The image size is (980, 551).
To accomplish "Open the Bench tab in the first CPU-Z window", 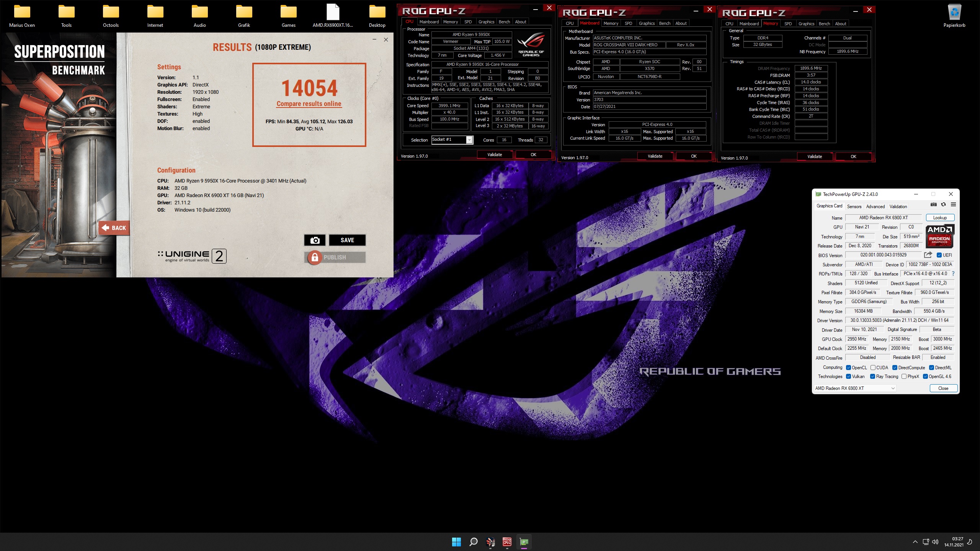I will tap(504, 22).
